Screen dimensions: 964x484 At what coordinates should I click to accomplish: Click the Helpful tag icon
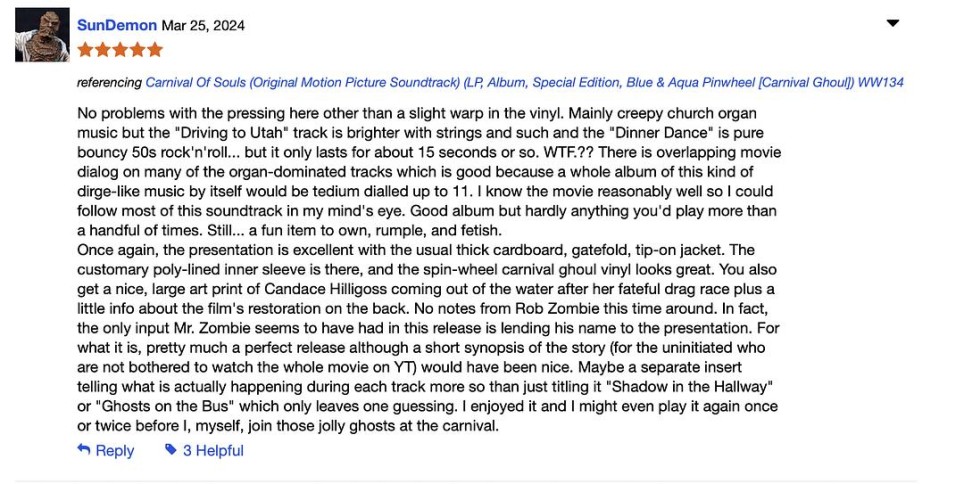pyautogui.click(x=170, y=450)
